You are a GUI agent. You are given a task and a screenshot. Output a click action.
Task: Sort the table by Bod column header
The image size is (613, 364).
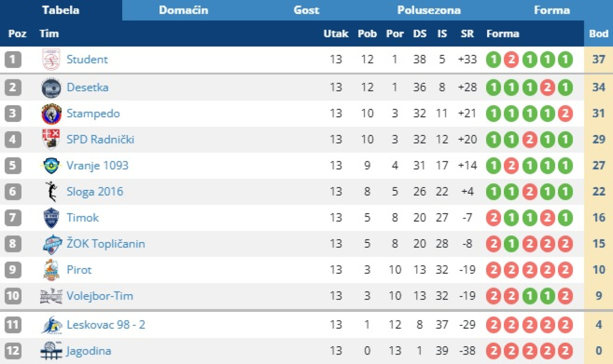pyautogui.click(x=599, y=34)
